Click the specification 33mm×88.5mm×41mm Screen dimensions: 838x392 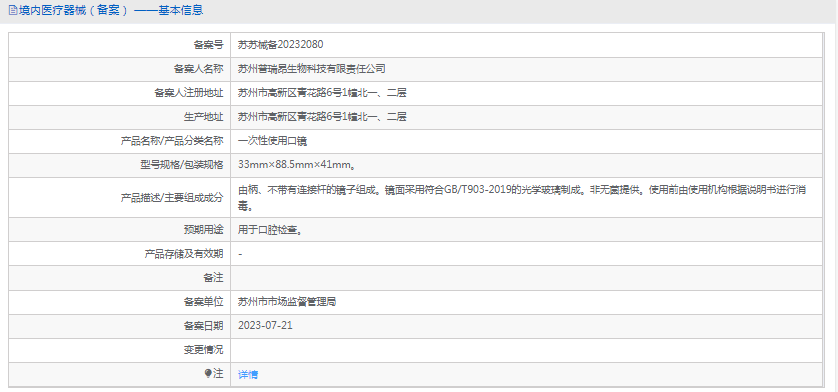click(x=297, y=166)
